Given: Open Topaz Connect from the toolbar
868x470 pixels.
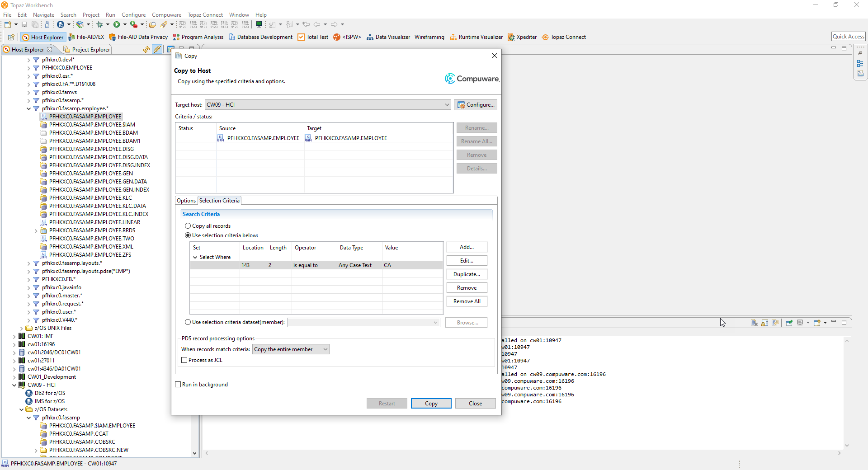Looking at the screenshot, I should tap(564, 37).
